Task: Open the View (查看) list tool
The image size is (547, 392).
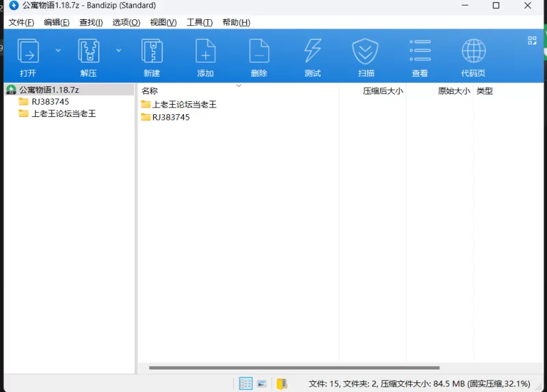Action: tap(420, 51)
